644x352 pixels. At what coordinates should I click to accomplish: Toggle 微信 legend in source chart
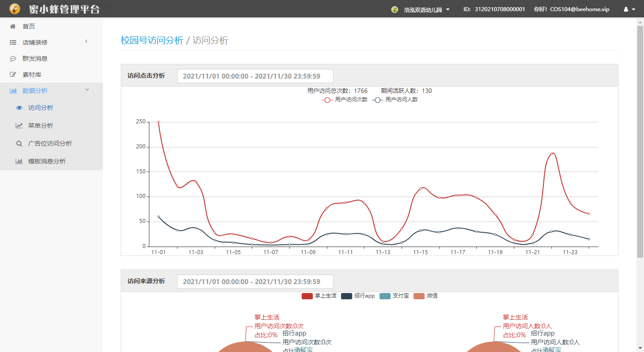[425, 296]
